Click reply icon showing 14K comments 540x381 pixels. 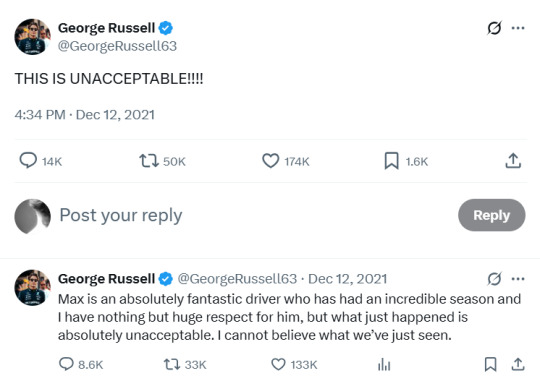point(28,161)
